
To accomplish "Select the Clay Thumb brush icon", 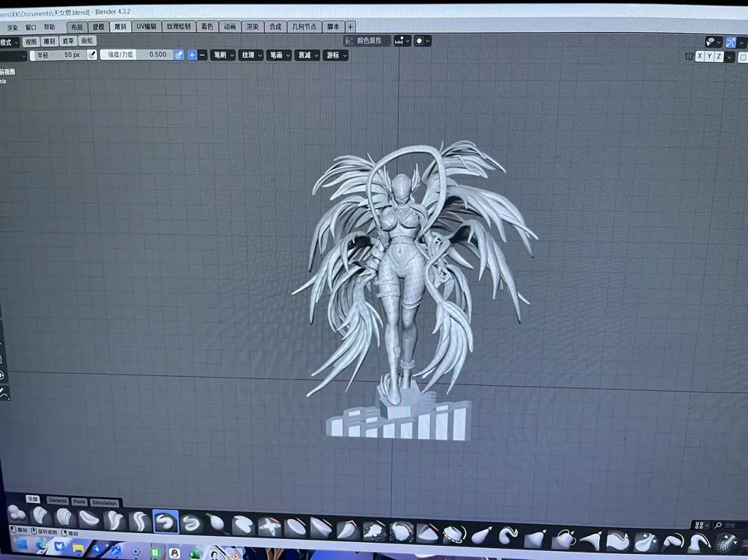I will tap(89, 519).
